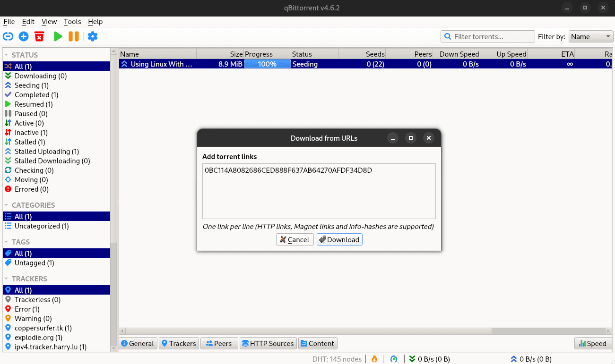Click the red Remove torrent toolbar icon

(39, 36)
